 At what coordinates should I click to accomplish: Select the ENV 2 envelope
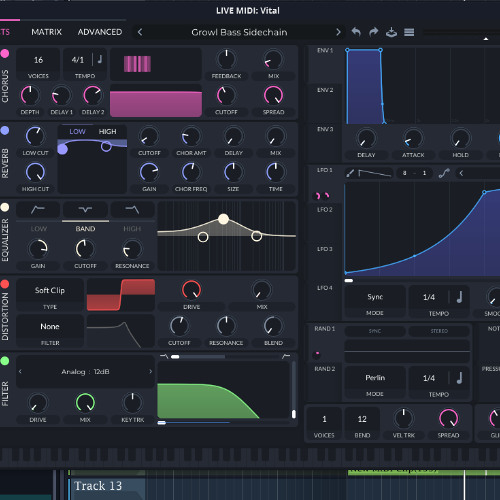(325, 90)
